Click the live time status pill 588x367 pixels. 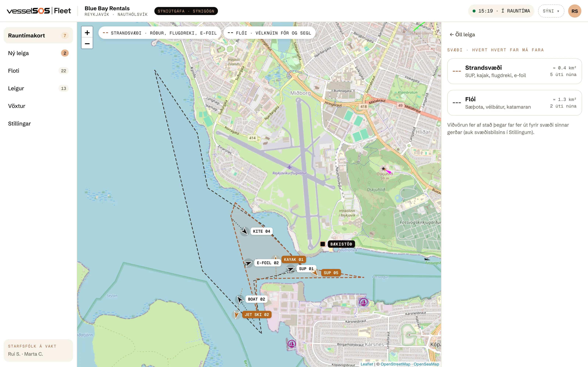point(501,11)
